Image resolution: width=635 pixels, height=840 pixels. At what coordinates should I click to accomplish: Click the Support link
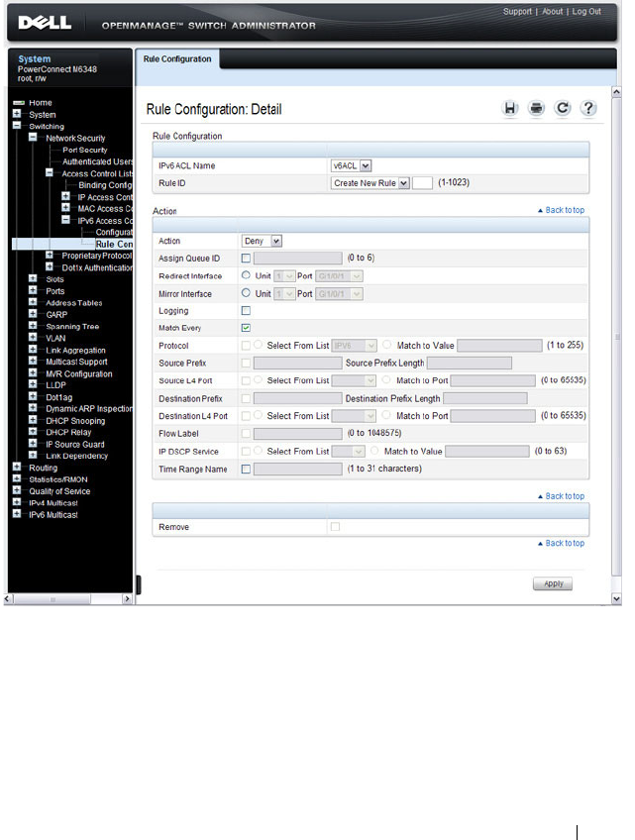click(517, 12)
